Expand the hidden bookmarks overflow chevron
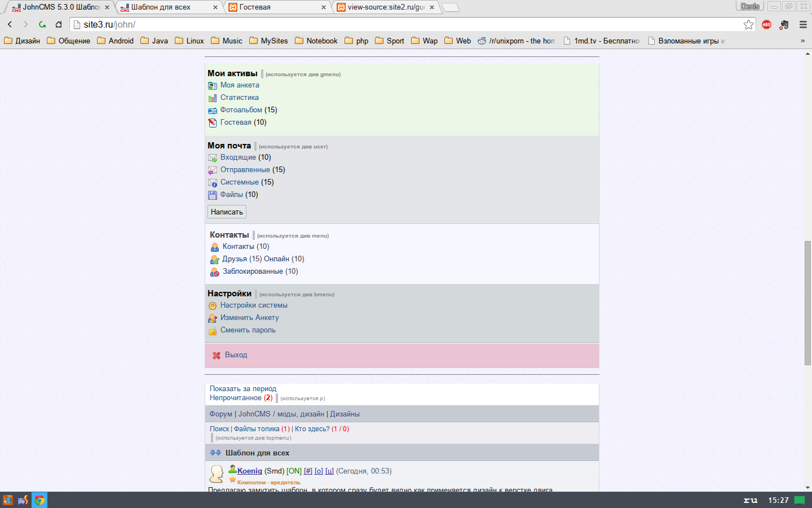812x508 pixels. (802, 41)
